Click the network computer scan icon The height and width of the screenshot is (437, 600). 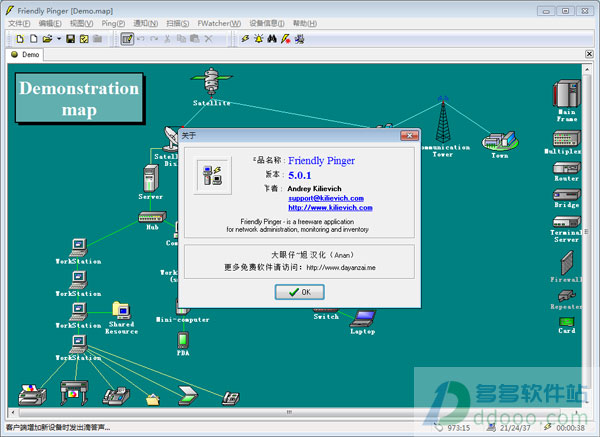coord(299,39)
